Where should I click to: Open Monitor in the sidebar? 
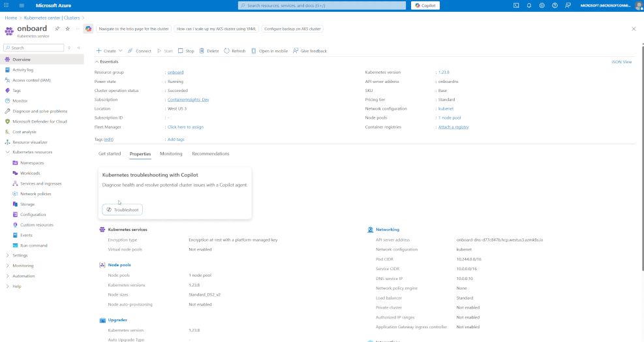(x=20, y=101)
